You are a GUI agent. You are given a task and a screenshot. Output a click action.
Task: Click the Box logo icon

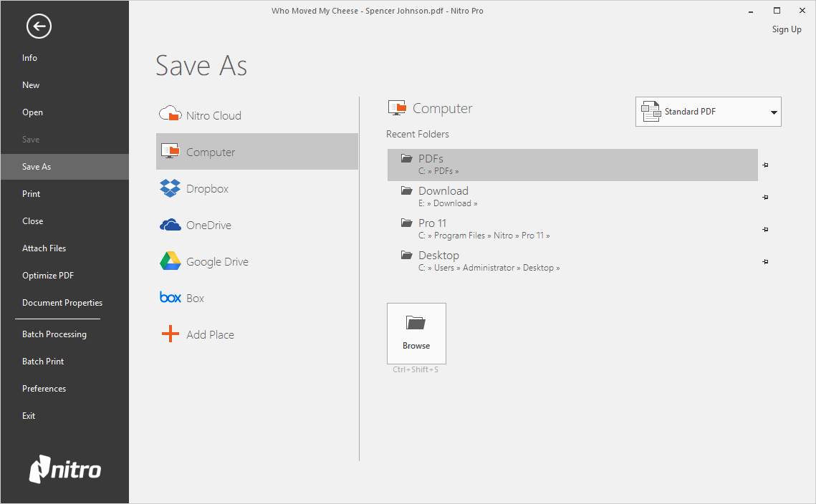click(x=171, y=298)
